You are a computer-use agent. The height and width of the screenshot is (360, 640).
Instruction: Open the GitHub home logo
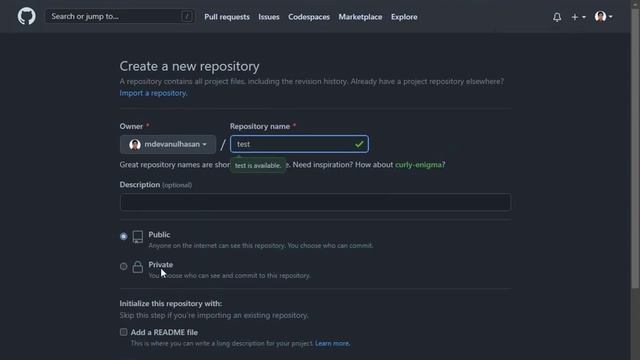click(x=27, y=17)
